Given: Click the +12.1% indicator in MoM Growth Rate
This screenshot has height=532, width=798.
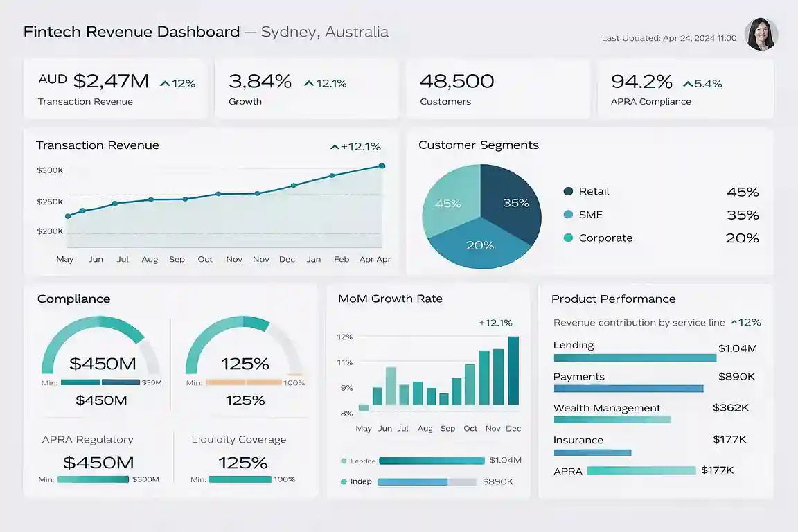Looking at the screenshot, I should point(496,323).
